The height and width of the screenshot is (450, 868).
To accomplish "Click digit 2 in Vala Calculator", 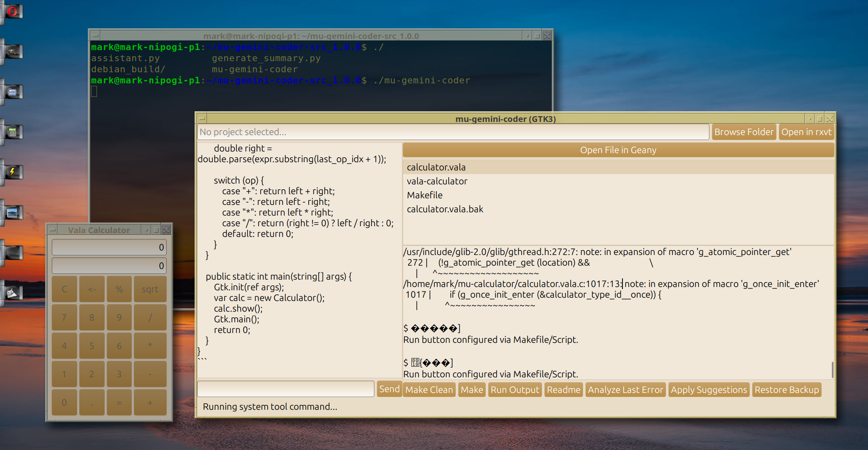I will tap(92, 374).
